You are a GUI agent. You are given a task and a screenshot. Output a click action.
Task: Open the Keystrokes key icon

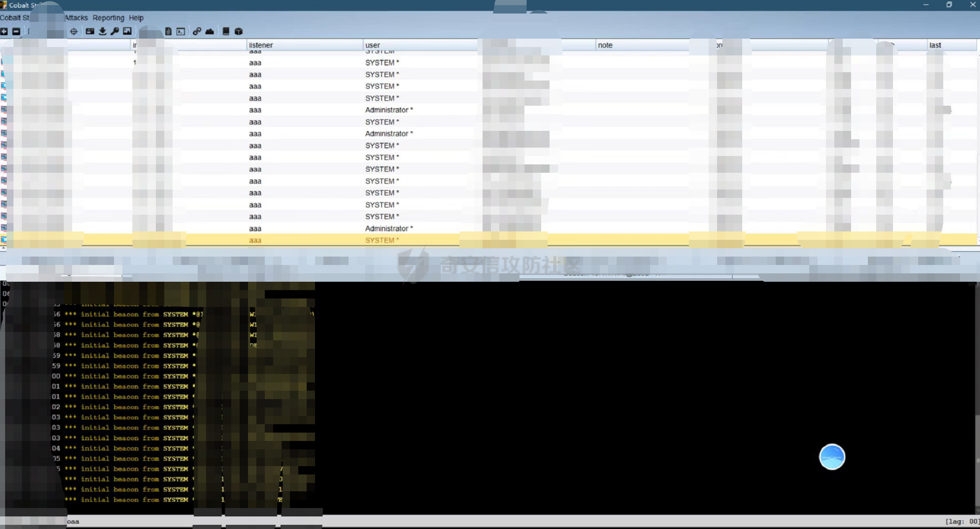tap(114, 31)
